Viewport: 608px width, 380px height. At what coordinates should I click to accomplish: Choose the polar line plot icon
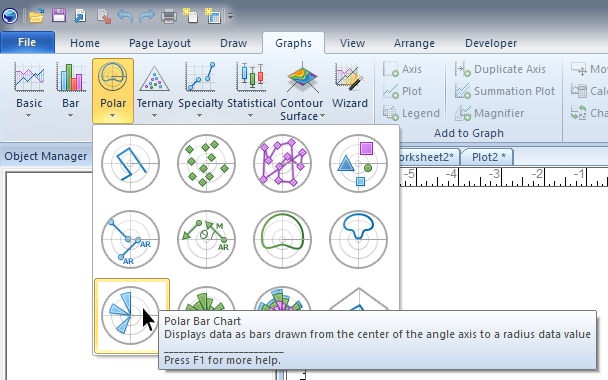[x=131, y=164]
